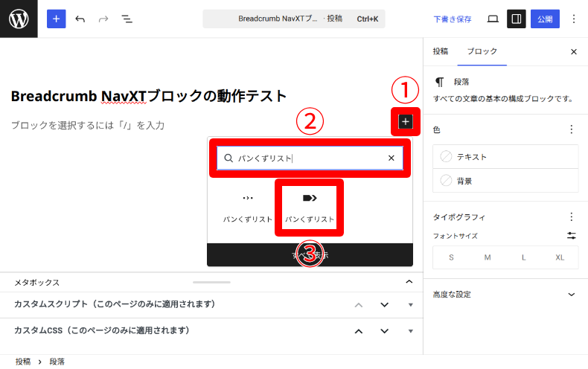Click 段落 in the footer breadcrumb
The image size is (588, 369).
coord(57,362)
